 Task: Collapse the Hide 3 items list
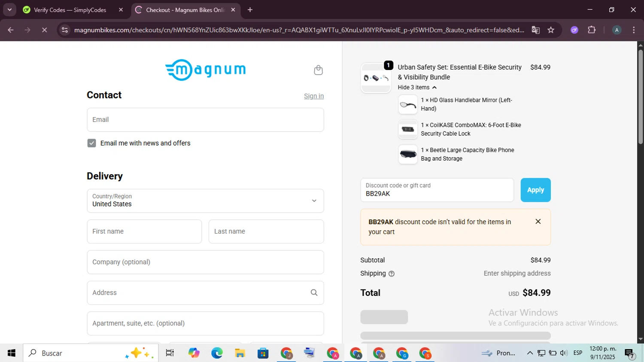click(417, 88)
